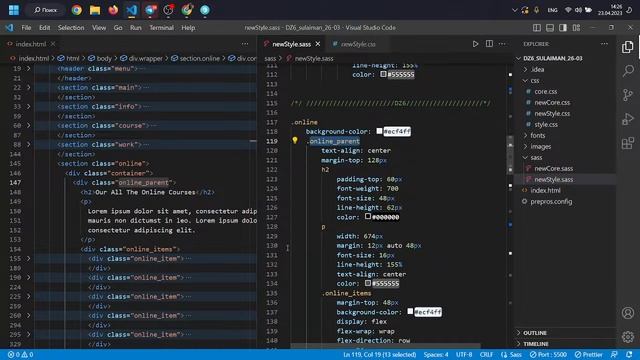Open the Run and Debug view
Screen dimensions: 640x360
tap(628, 119)
